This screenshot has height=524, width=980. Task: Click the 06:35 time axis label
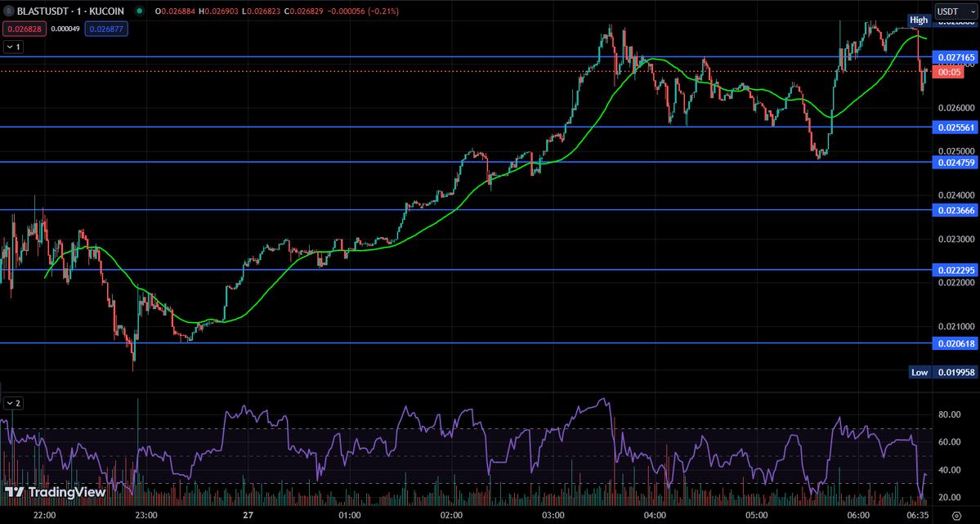(917, 515)
